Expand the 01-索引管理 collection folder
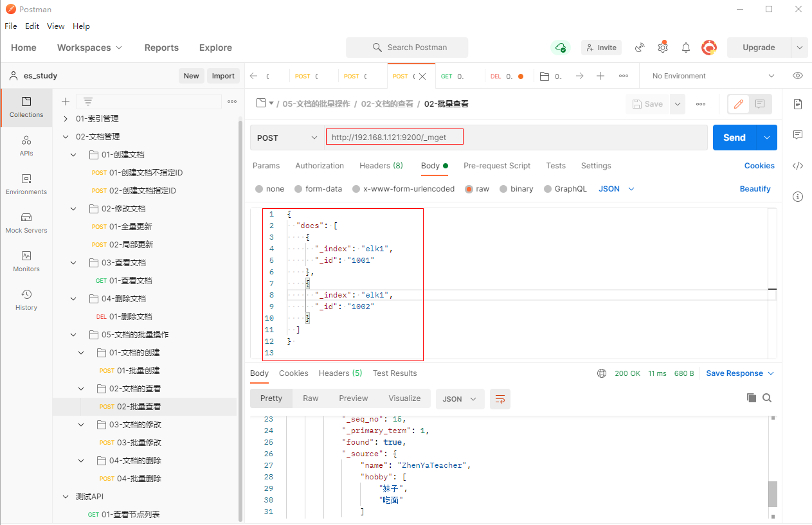 coord(66,119)
